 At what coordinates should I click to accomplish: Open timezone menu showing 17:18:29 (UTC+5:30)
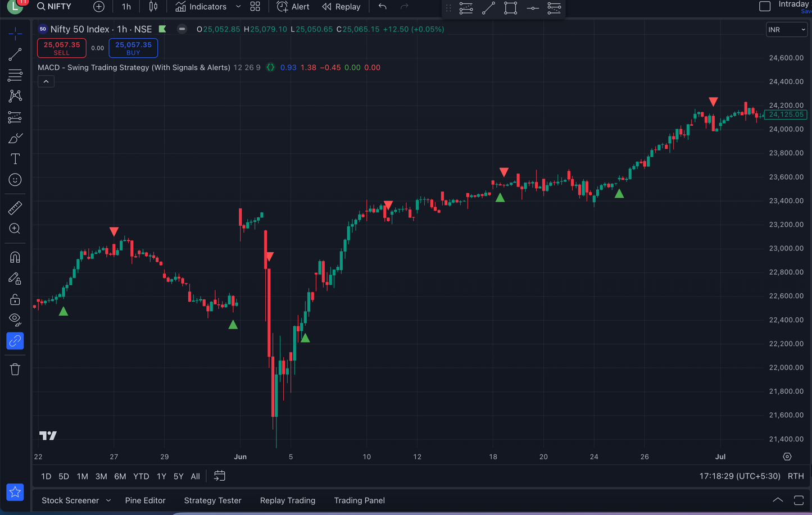[740, 476]
